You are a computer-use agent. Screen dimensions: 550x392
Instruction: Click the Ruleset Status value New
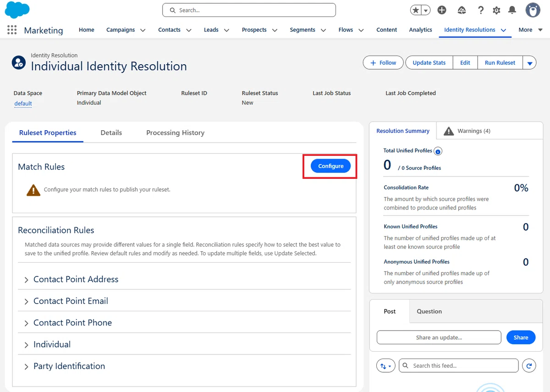(x=247, y=103)
